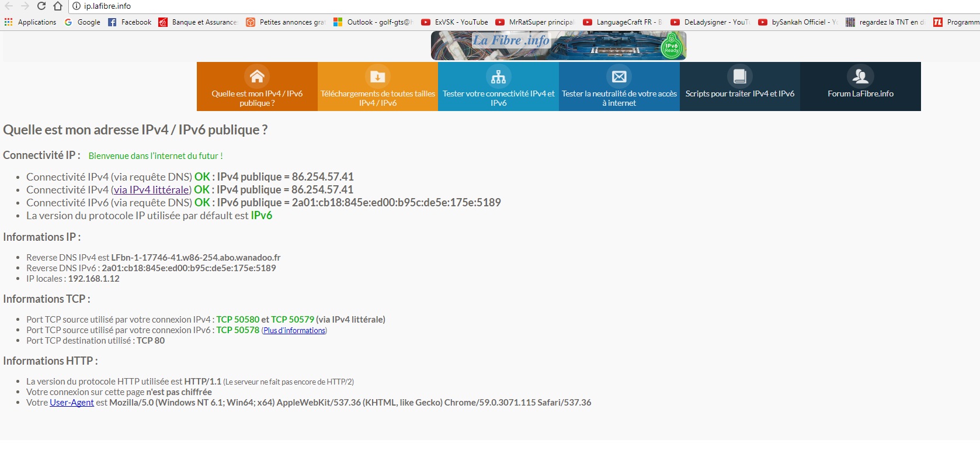This screenshot has width=980, height=450.
Task: Click the browser forward arrow
Action: pyautogui.click(x=25, y=6)
